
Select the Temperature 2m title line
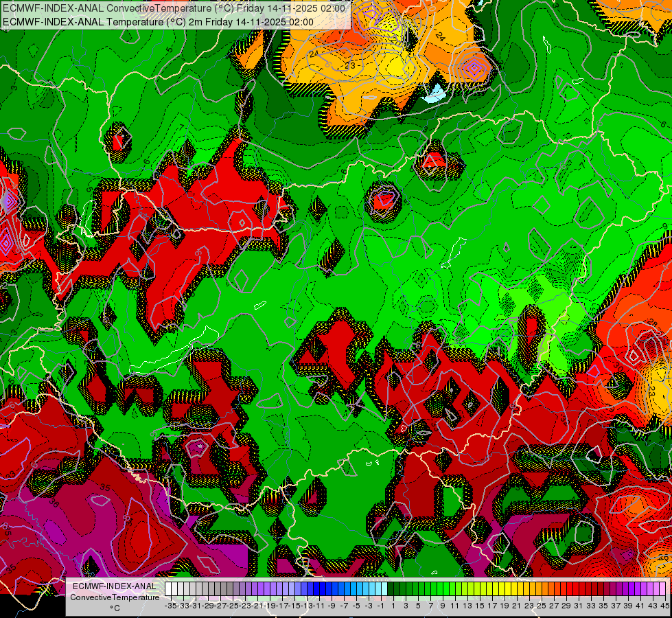[158, 22]
